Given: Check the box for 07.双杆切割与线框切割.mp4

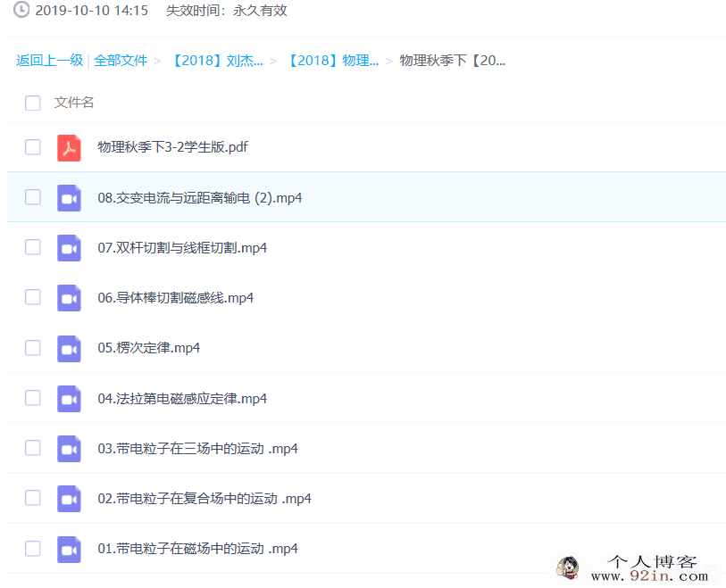Looking at the screenshot, I should coord(33,247).
